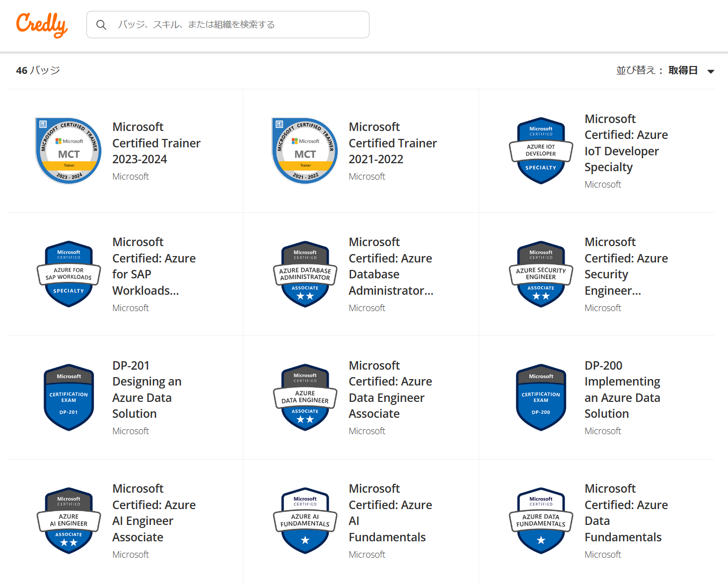Open the Azure Data Engineer Associate badge icon
728x584 pixels.
pos(305,397)
